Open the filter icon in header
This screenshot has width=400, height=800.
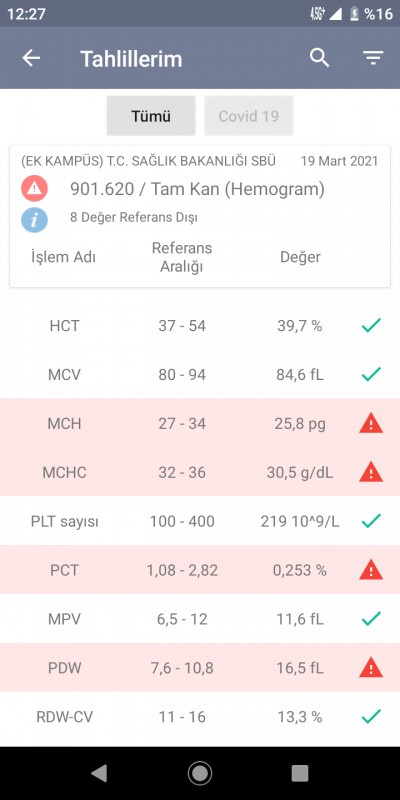click(x=373, y=58)
